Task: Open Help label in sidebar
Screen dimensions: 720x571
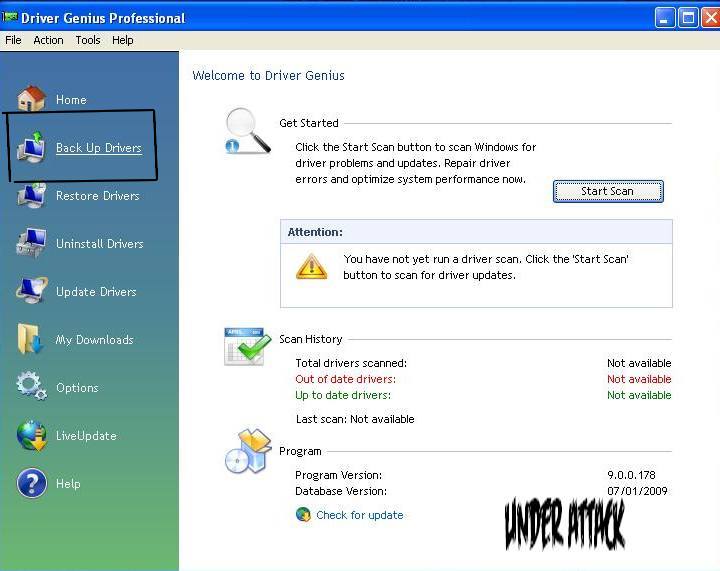Action: 68,484
